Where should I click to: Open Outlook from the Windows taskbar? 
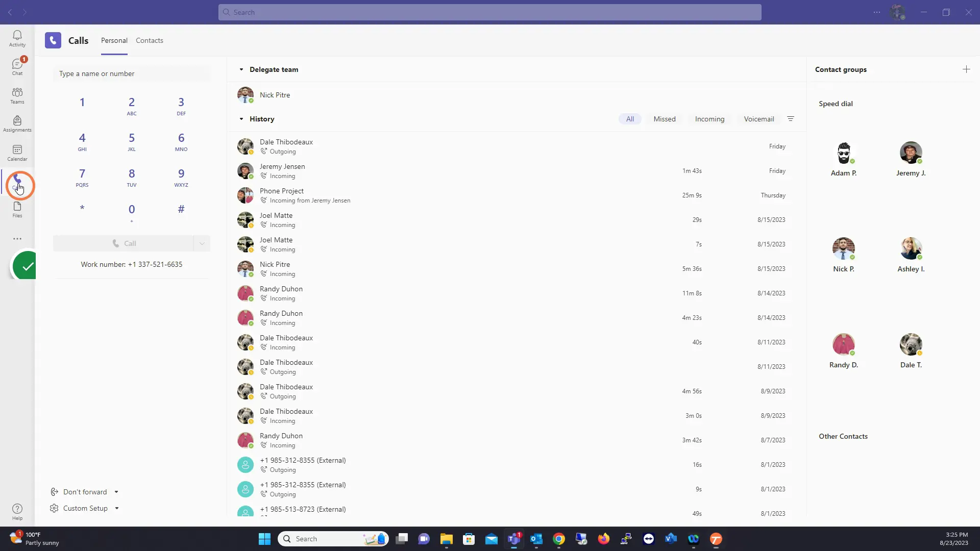point(536,539)
